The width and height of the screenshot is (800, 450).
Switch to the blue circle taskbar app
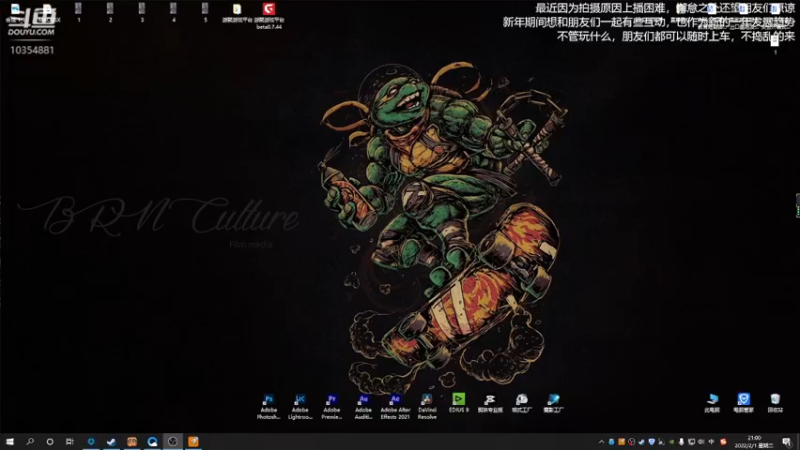91,441
